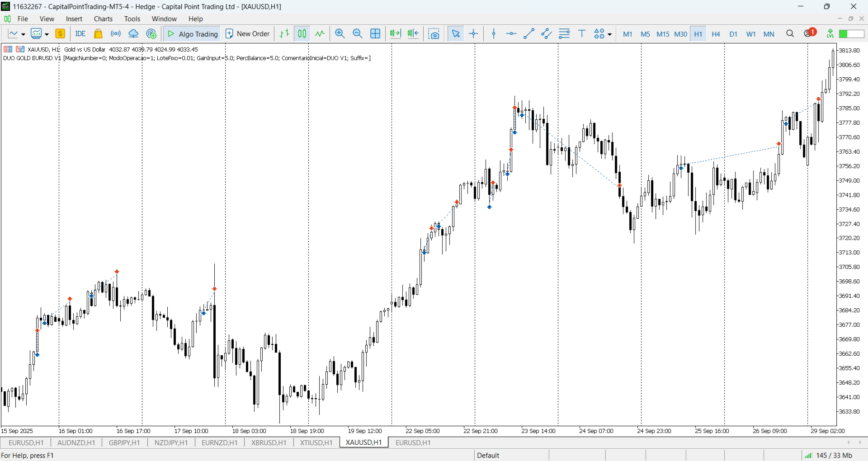Switch to the NZDJPY,H1 chart tab
The image size is (868, 461).
[x=171, y=443]
